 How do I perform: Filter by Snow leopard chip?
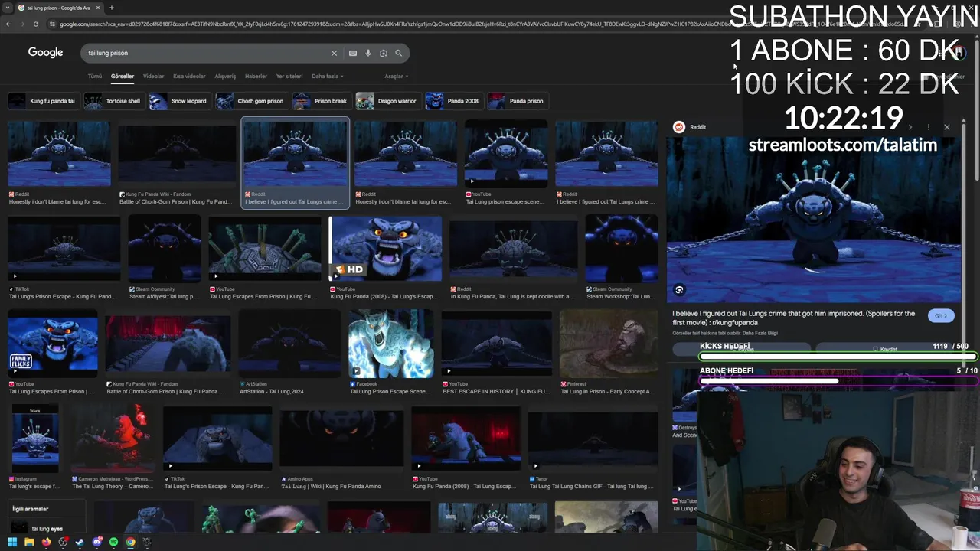point(180,101)
